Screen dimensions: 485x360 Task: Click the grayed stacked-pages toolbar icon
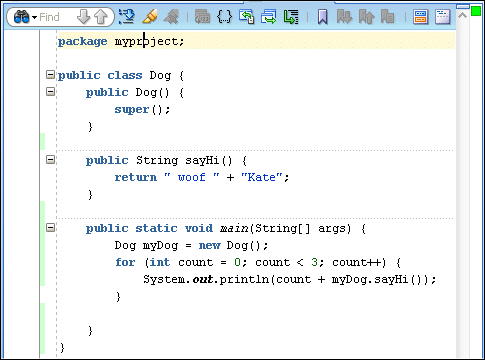(202, 17)
